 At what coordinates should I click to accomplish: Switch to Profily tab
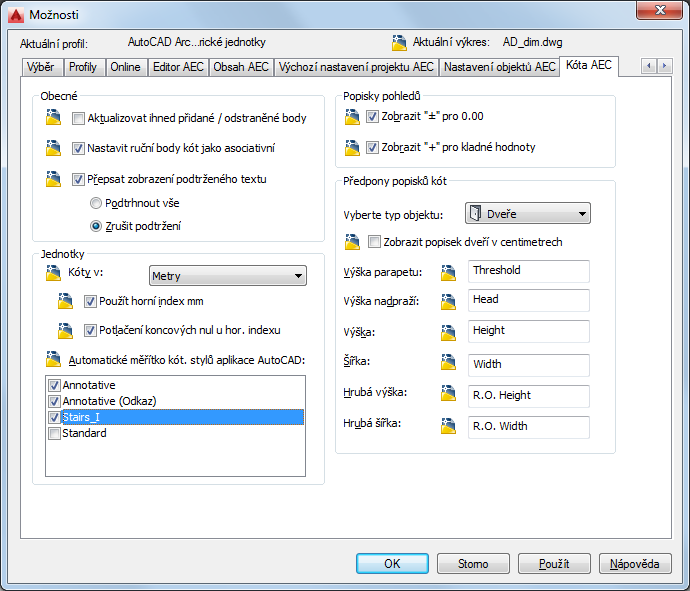click(x=83, y=67)
